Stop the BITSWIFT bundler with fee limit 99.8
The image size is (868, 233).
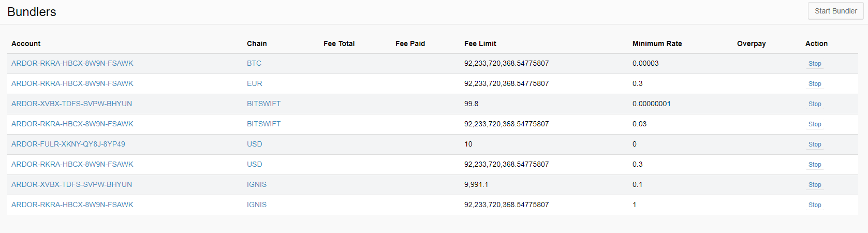(x=814, y=104)
